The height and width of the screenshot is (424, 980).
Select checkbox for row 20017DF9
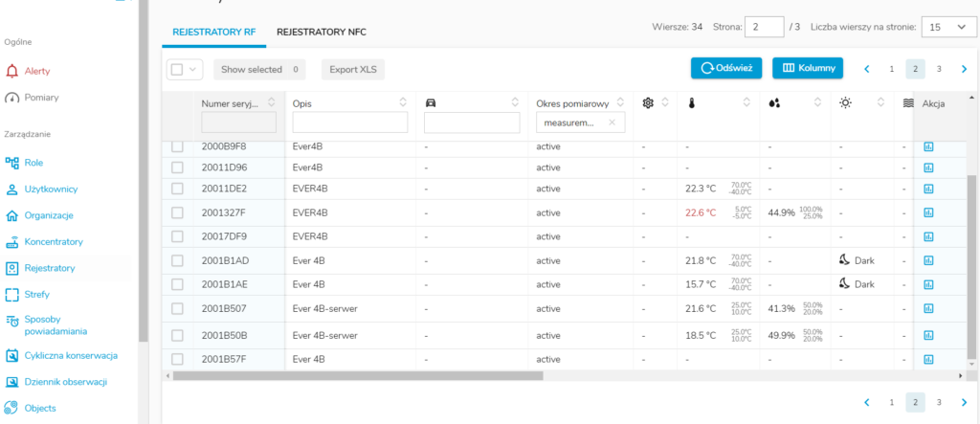(177, 236)
